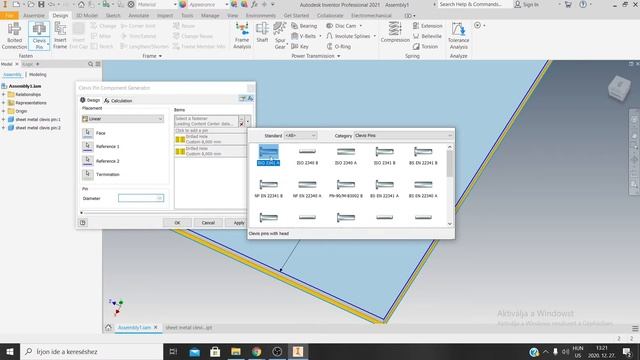
Task: Open the Standard filter dropdown
Action: click(300, 136)
